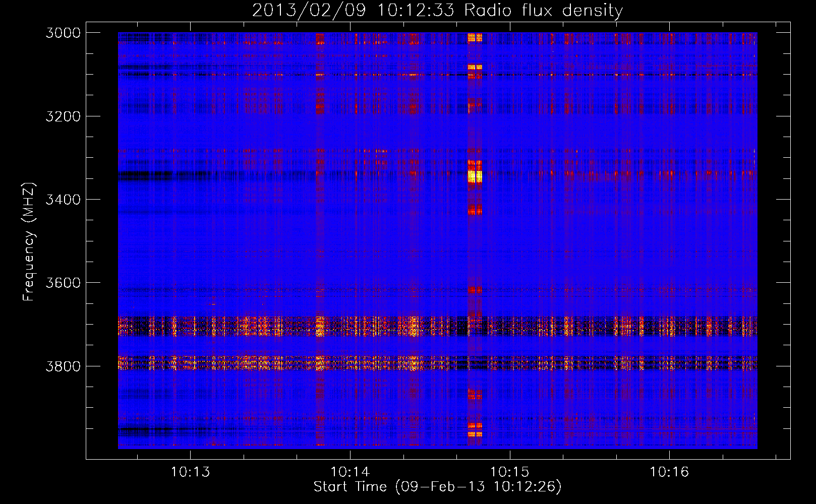The width and height of the screenshot is (816, 504).
Task: Click the 3200 frequency tick label
Action: (x=63, y=116)
